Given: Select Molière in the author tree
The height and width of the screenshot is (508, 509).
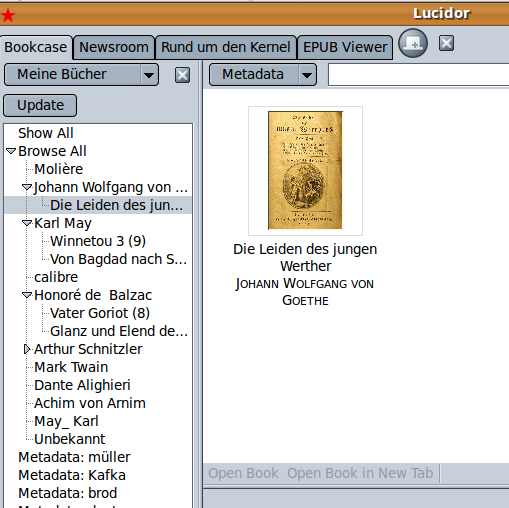Looking at the screenshot, I should (58, 169).
